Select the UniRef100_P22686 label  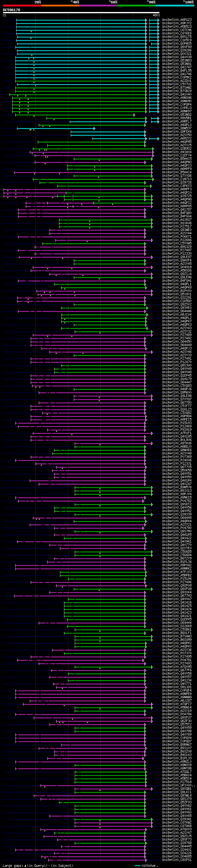[x=177, y=240]
